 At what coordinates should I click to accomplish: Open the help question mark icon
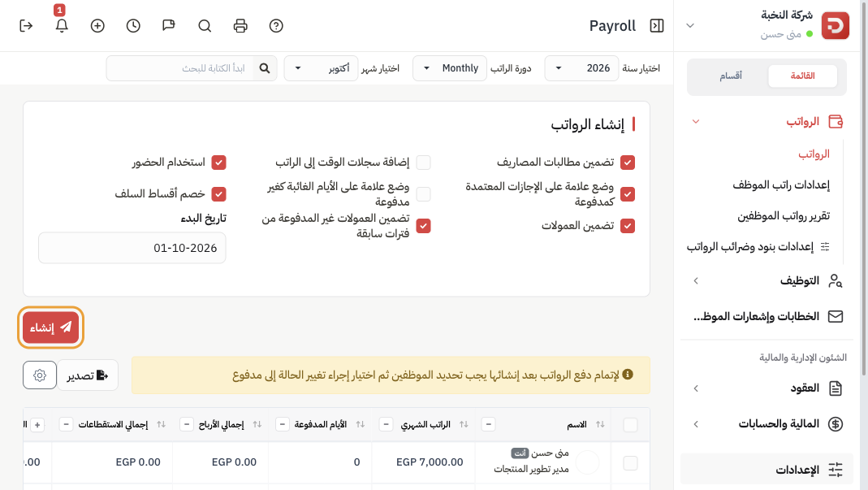click(276, 26)
